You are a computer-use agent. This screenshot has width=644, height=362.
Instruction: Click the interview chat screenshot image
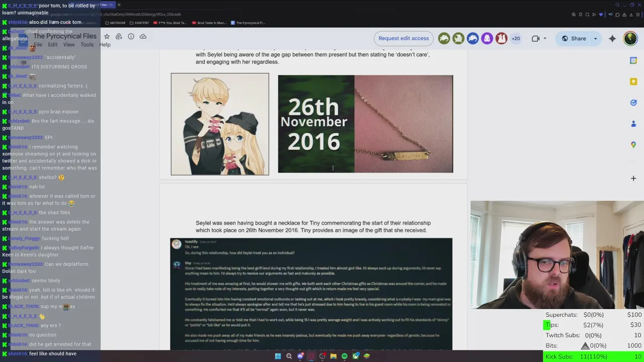tap(311, 294)
